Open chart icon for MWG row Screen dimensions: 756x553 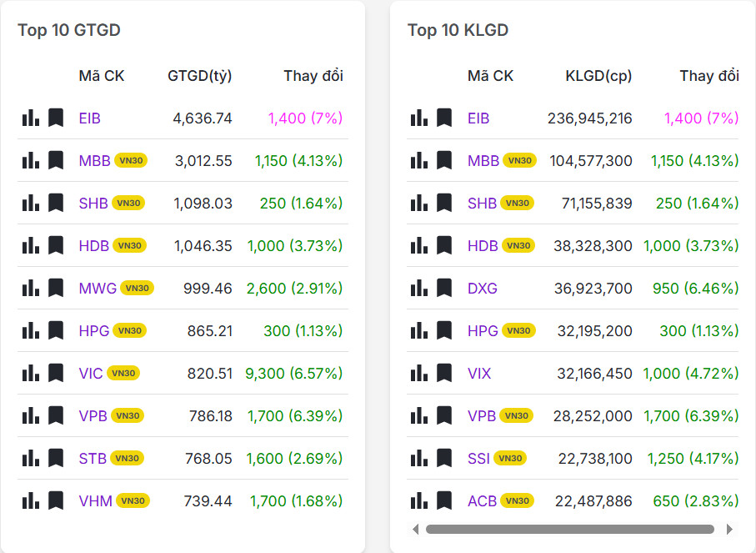pyautogui.click(x=31, y=288)
